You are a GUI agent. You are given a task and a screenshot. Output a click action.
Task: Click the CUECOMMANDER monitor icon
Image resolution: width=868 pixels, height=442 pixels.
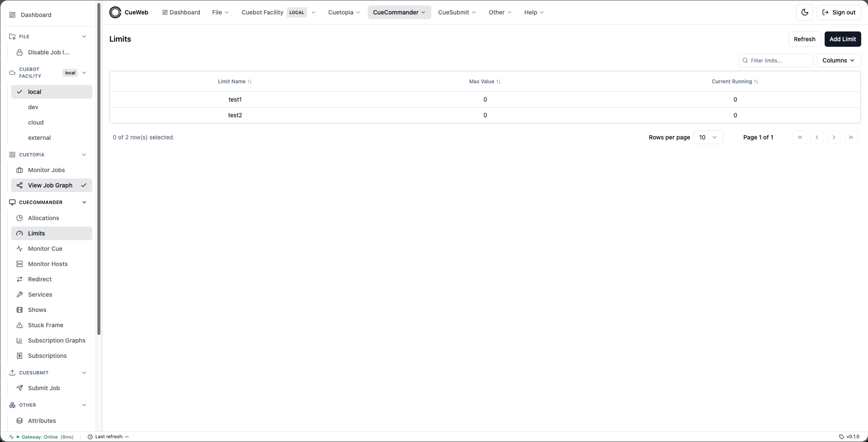[x=12, y=202]
